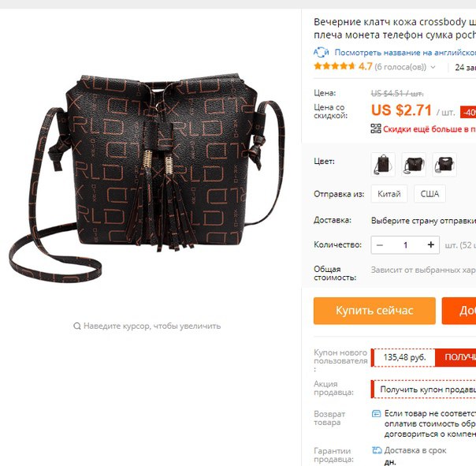Choose the third bag color thumbnail

coord(444,165)
